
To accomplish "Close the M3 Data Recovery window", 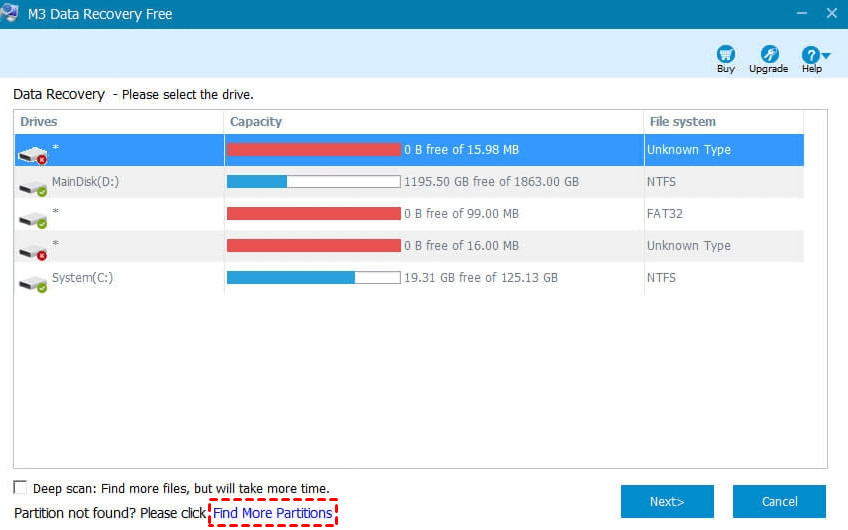I will (x=832, y=13).
